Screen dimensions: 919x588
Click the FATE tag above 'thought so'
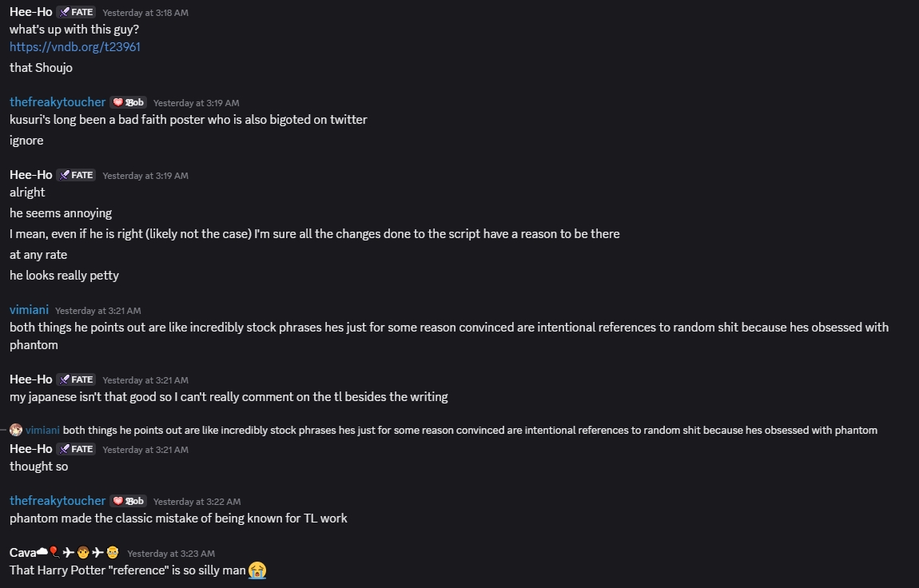[x=76, y=449]
